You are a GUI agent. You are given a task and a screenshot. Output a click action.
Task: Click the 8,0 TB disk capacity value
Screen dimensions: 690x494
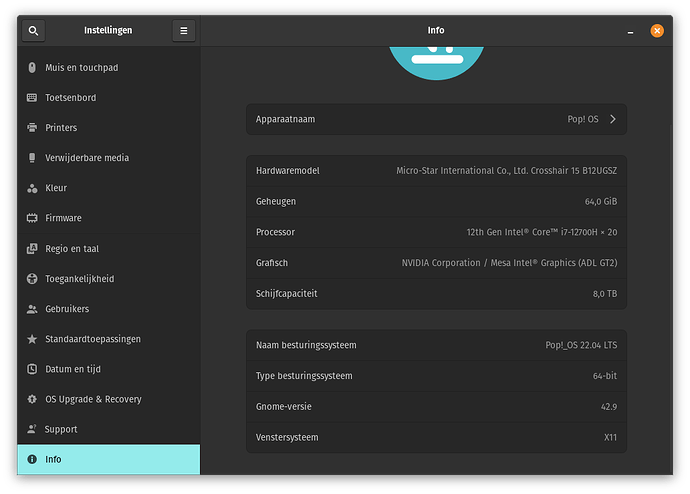click(605, 293)
